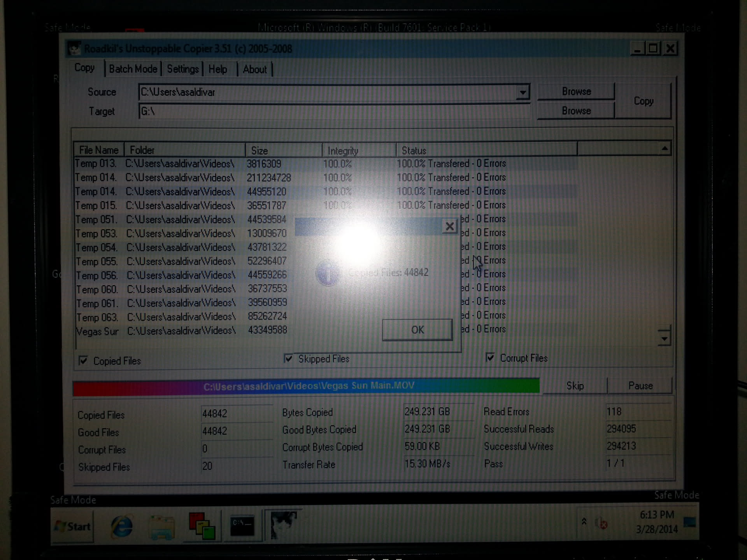747x560 pixels.
Task: Show hidden tray icons arrow
Action: [584, 521]
